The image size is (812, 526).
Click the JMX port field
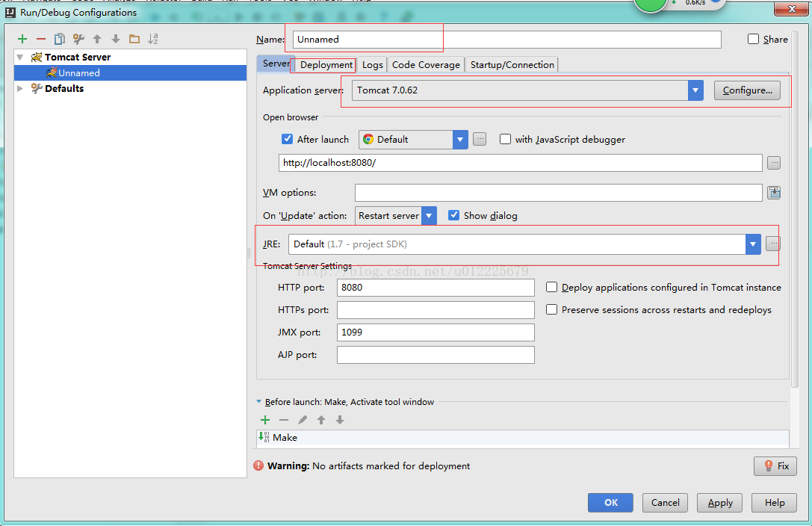(436, 332)
